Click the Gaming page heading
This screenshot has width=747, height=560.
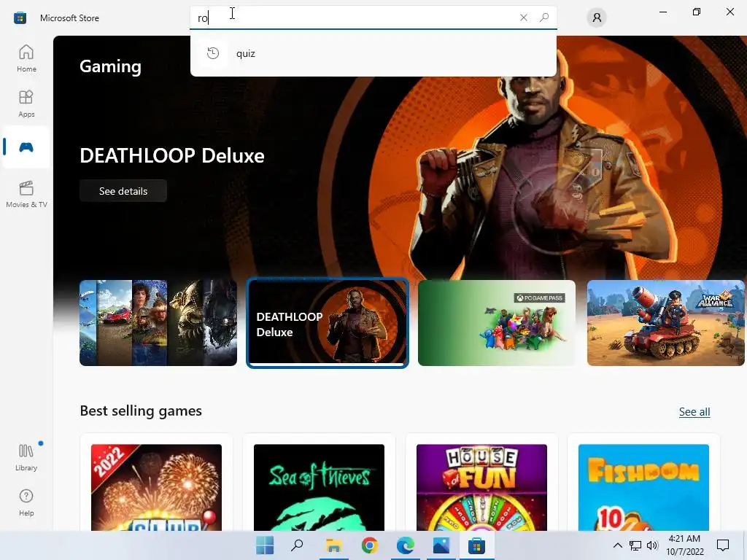click(111, 66)
